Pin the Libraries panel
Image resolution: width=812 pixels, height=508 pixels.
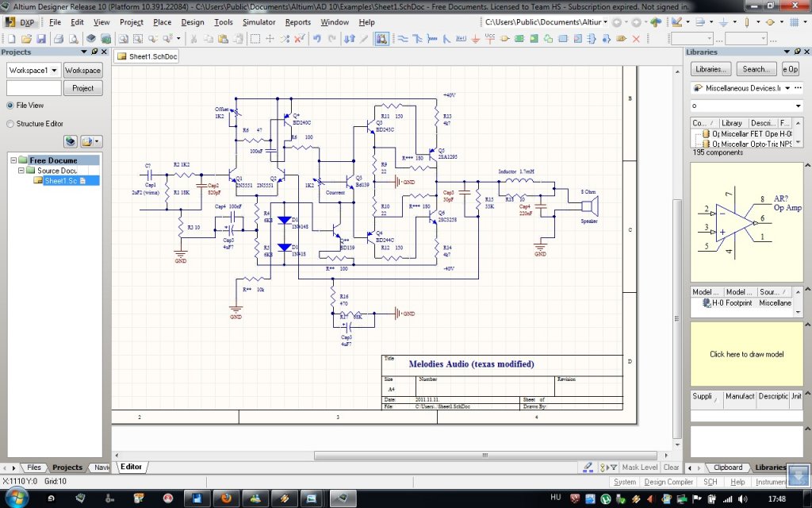point(798,52)
